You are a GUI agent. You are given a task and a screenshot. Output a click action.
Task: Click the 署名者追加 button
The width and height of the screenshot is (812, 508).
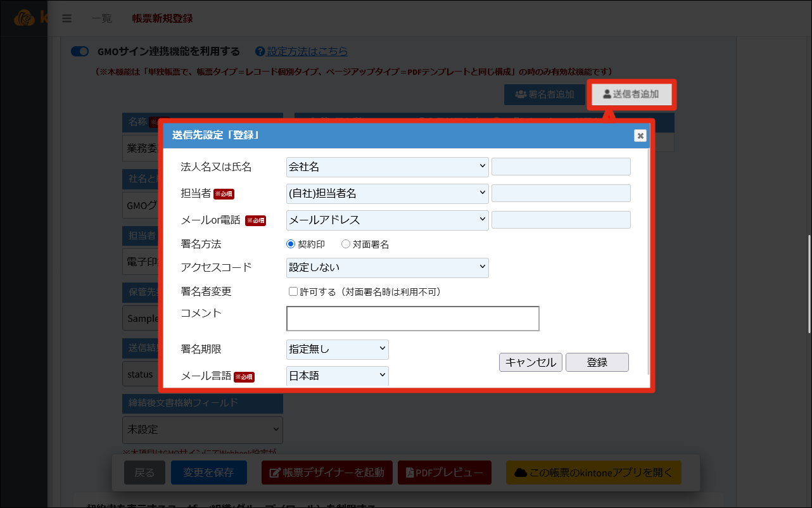point(545,94)
